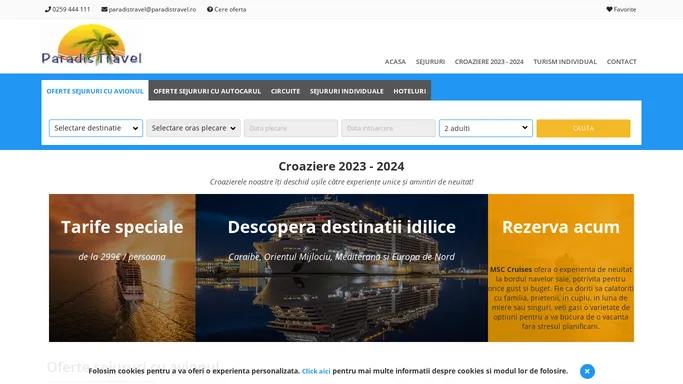Click the heart Favorite icon
The height and width of the screenshot is (384, 683).
pos(609,9)
